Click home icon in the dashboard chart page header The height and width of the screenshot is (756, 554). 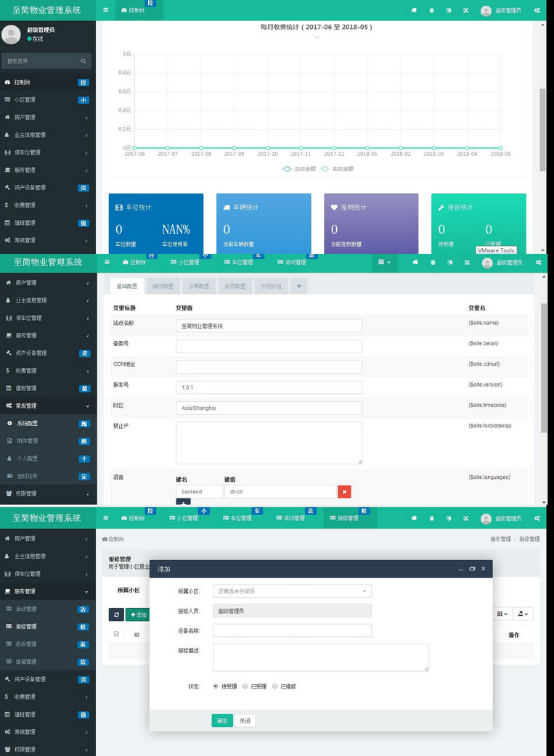[414, 10]
